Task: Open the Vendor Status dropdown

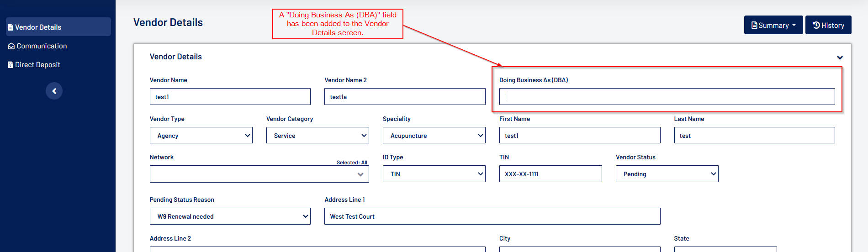Action: pyautogui.click(x=667, y=174)
